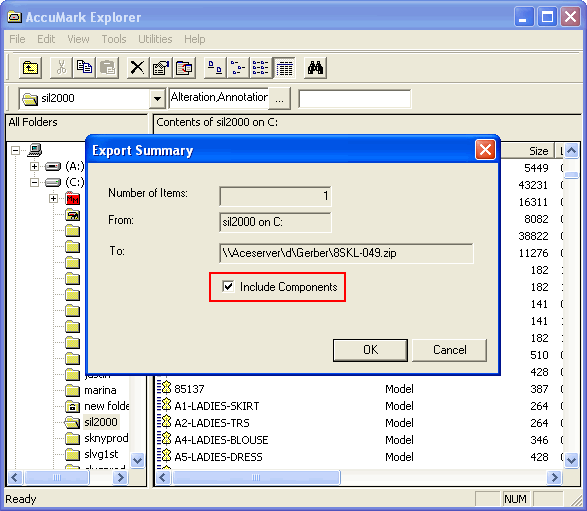Click the 85137 model row name
This screenshot has width=587, height=511.
click(189, 389)
